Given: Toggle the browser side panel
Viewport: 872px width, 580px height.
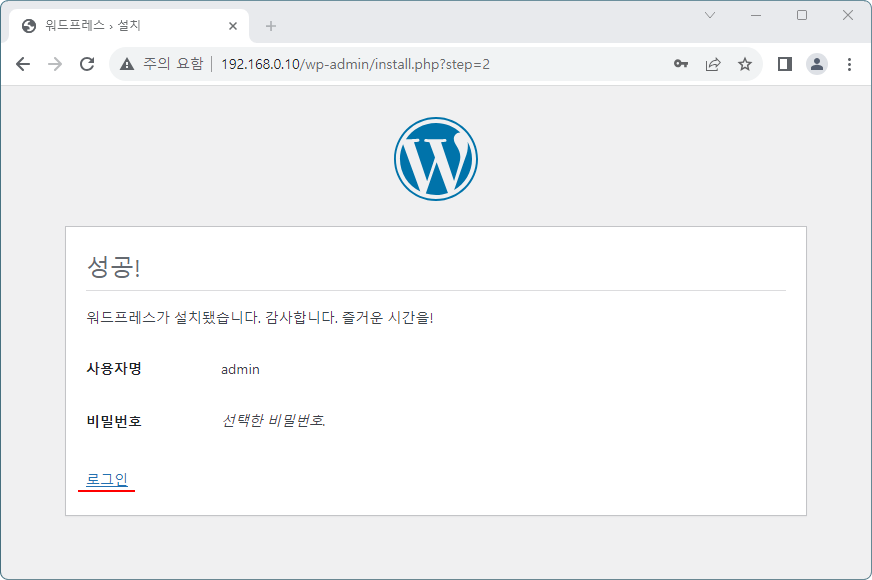Looking at the screenshot, I should point(785,64).
